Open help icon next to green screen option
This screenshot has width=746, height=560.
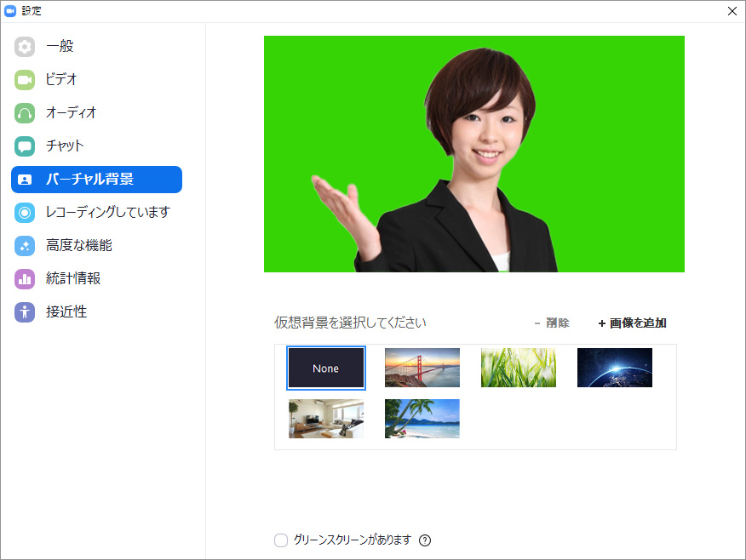coord(425,540)
